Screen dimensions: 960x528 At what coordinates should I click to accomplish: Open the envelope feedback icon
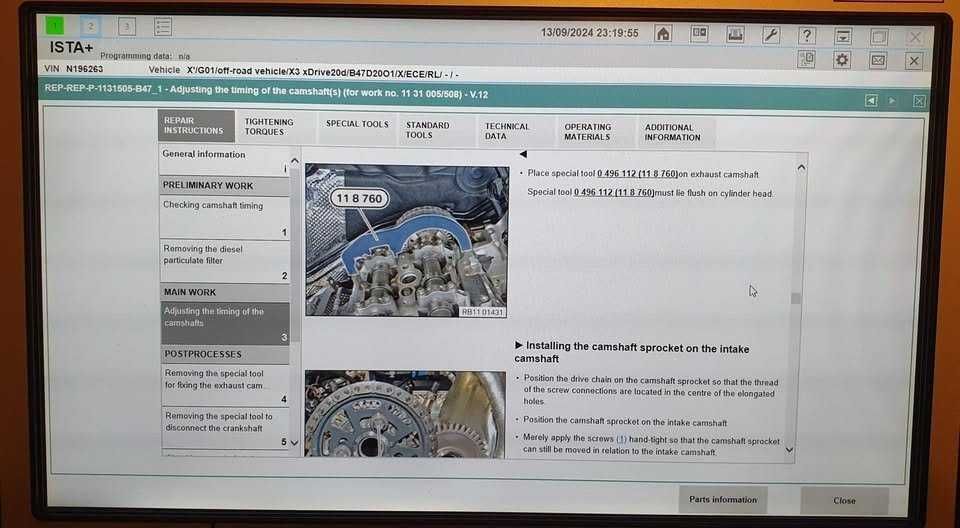[878, 60]
